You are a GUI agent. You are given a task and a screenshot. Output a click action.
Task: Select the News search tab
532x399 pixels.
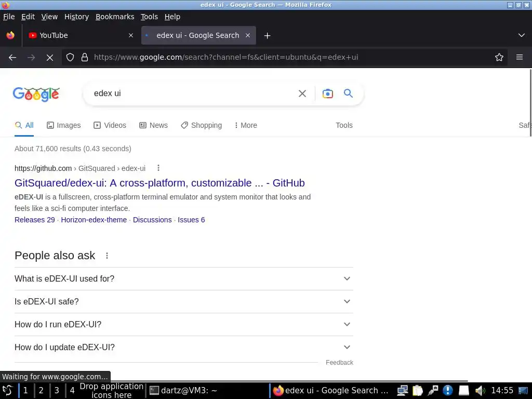click(x=153, y=125)
